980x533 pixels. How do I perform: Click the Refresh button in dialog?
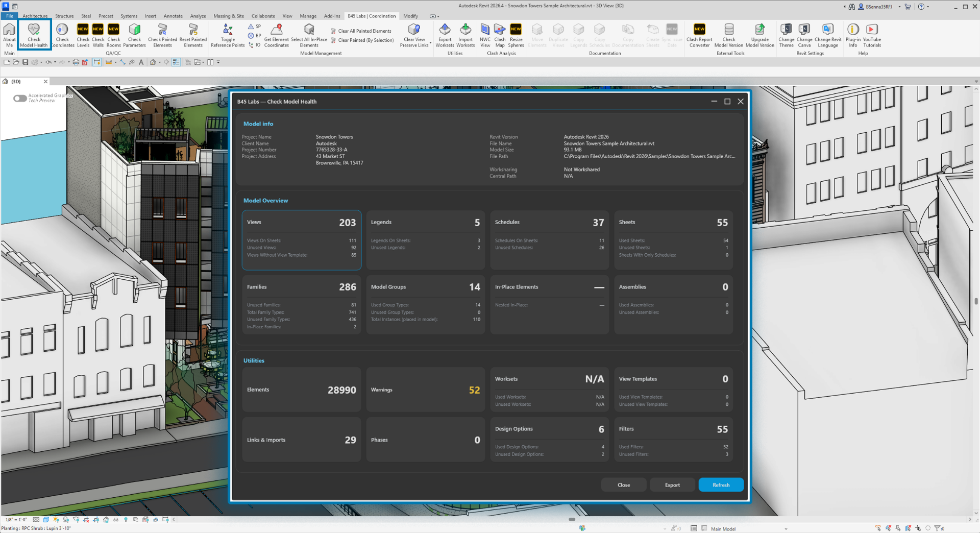point(721,485)
